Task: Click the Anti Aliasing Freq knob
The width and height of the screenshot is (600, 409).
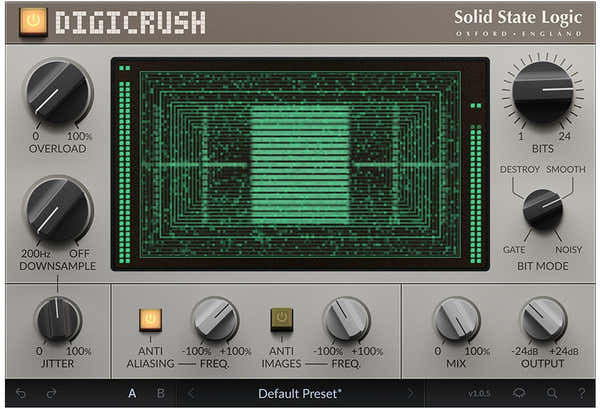Action: 215,319
